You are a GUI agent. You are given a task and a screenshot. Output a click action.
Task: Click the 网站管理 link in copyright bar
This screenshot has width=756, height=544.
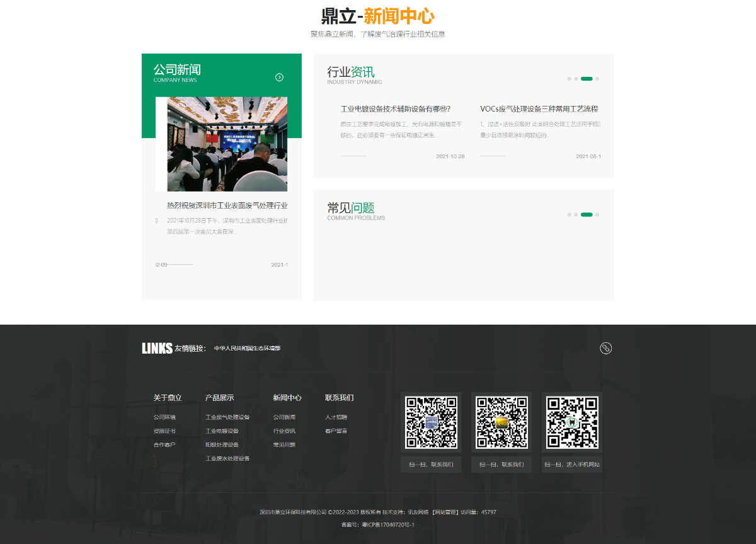pos(446,512)
